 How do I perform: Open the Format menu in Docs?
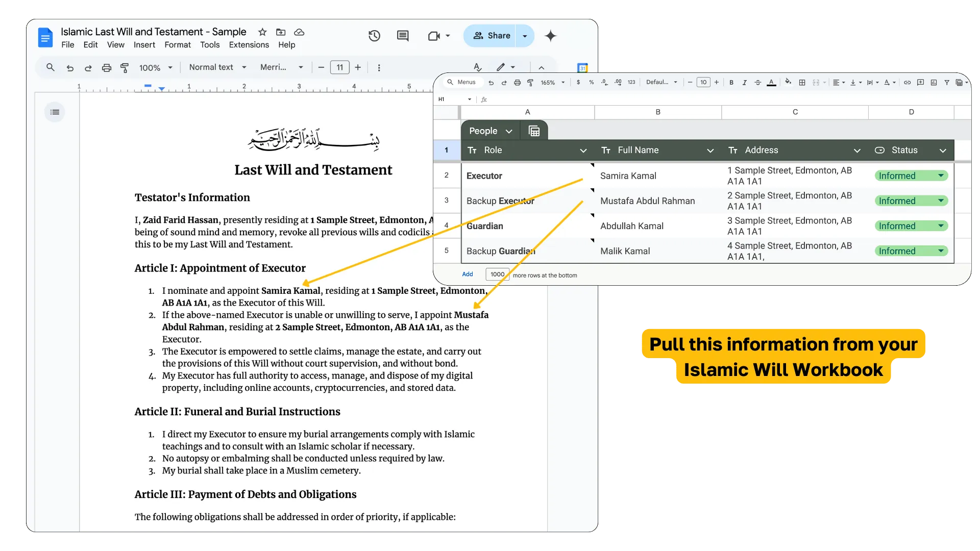tap(178, 45)
